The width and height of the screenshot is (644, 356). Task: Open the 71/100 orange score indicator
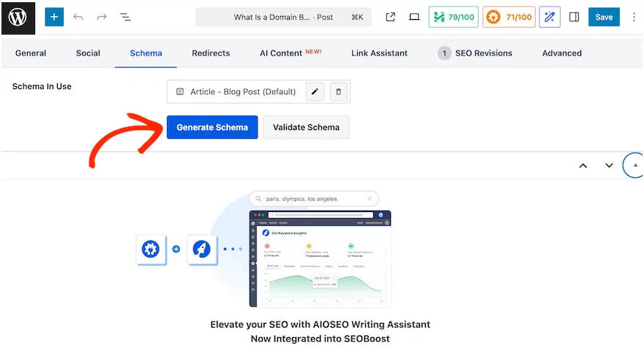click(509, 18)
